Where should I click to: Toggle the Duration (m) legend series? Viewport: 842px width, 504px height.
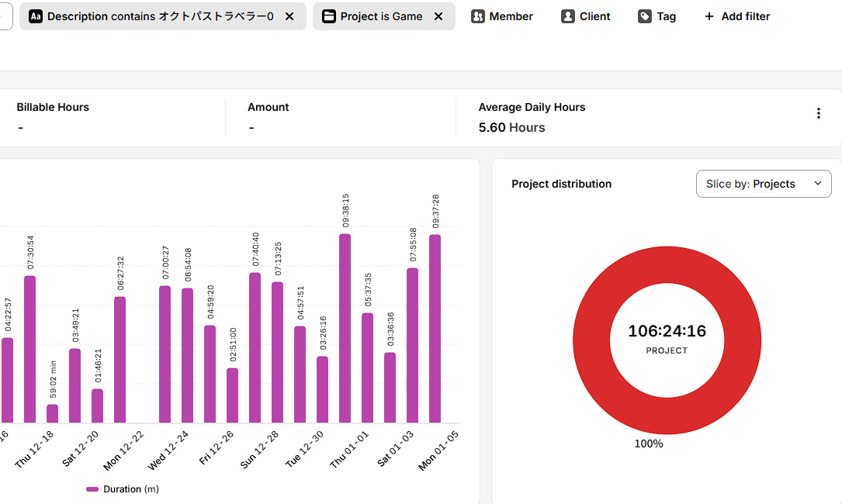[123, 489]
